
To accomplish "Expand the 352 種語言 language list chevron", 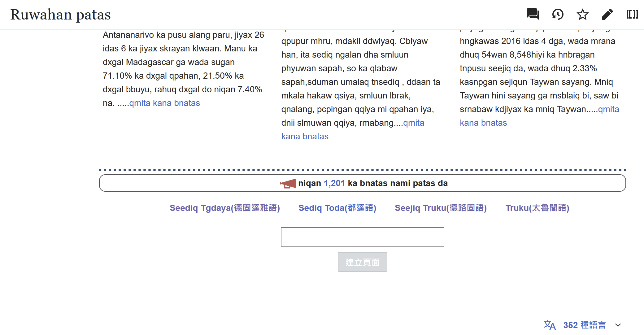I will tap(618, 325).
